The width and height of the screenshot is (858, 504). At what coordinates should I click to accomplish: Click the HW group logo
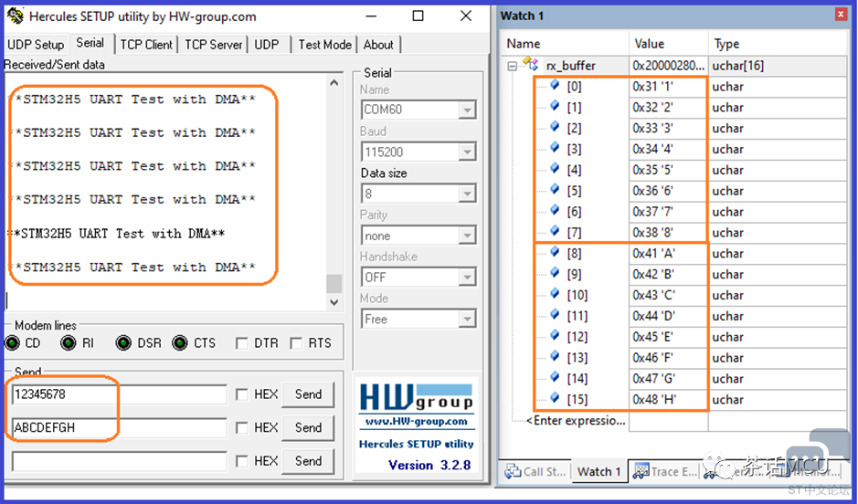tap(416, 397)
